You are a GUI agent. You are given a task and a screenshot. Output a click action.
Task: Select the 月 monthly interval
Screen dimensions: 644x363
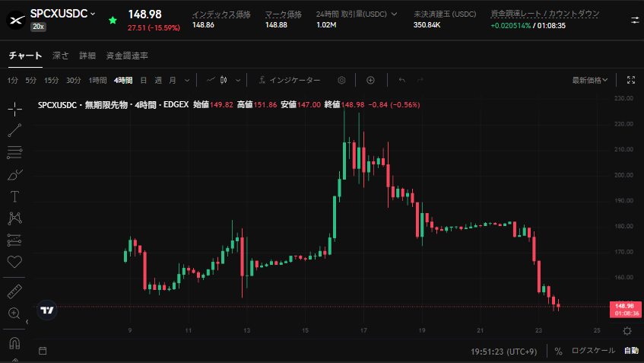173,80
